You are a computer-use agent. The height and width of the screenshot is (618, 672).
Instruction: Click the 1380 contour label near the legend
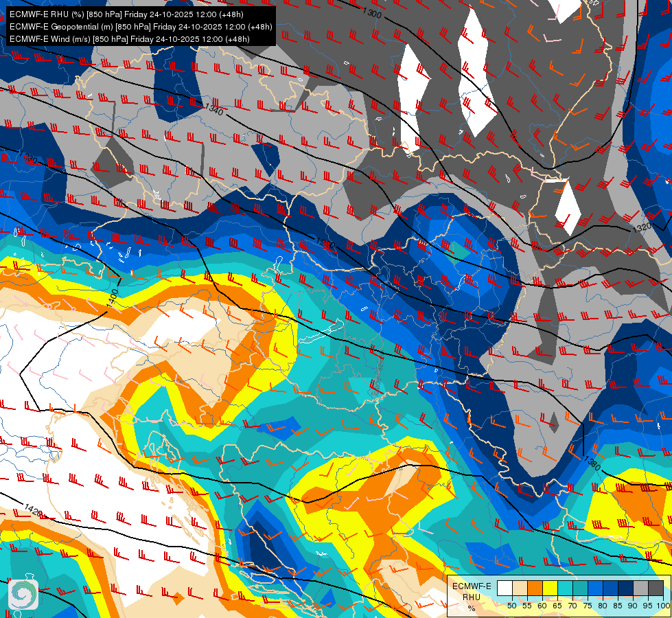(592, 463)
